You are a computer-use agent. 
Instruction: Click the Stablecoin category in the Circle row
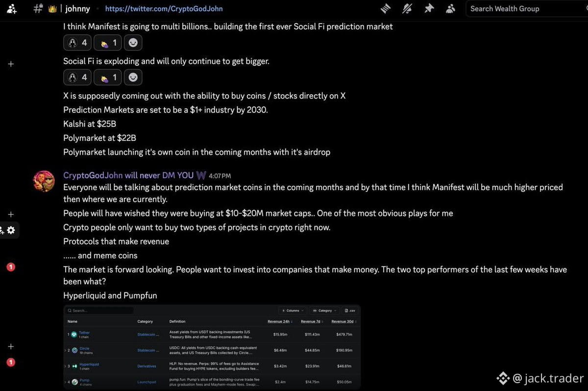coord(148,350)
